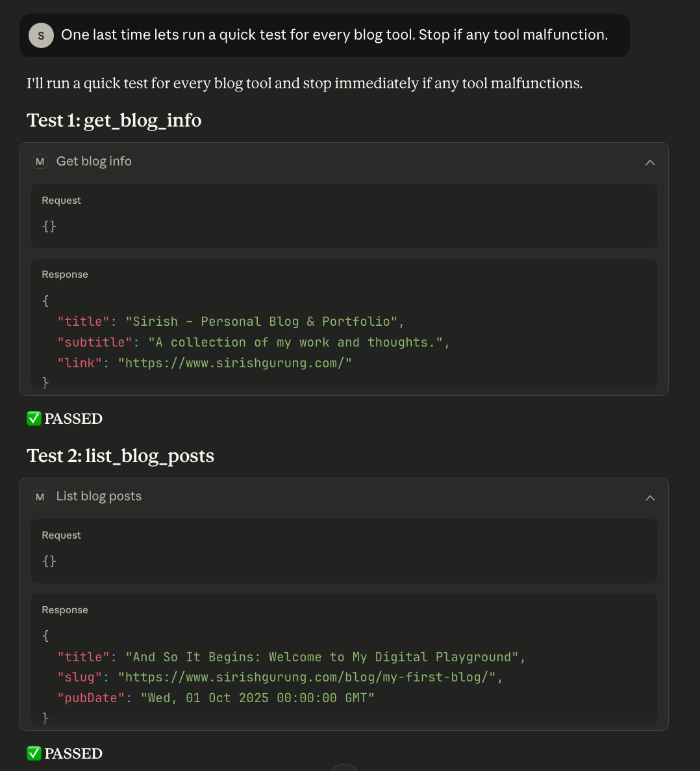Select the Response label in Get blog info
The width and height of the screenshot is (700, 771).
[x=65, y=275]
